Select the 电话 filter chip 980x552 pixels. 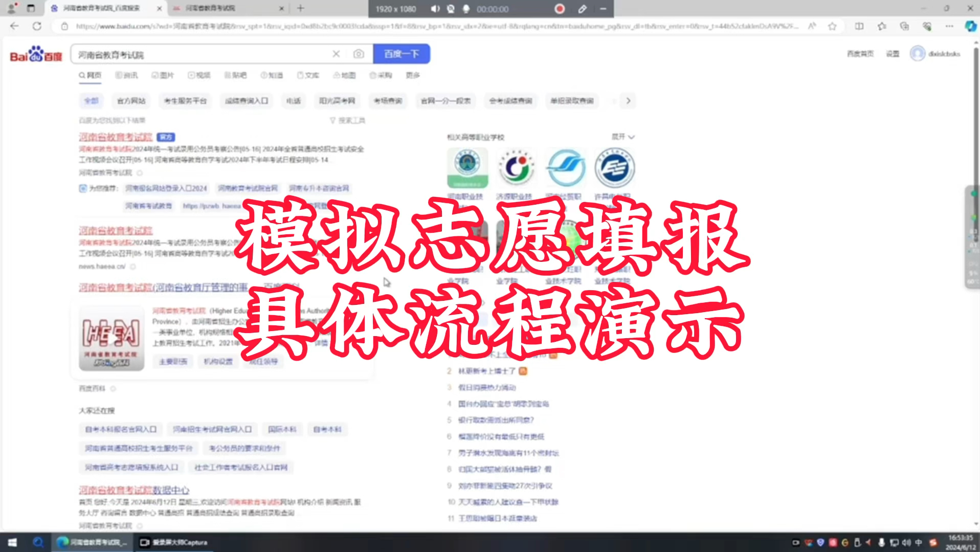(294, 101)
